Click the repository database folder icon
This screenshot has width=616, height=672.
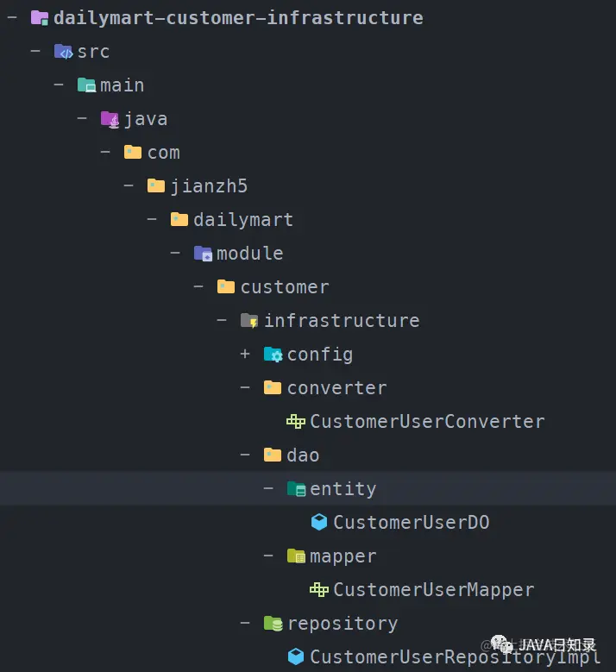[x=273, y=624]
